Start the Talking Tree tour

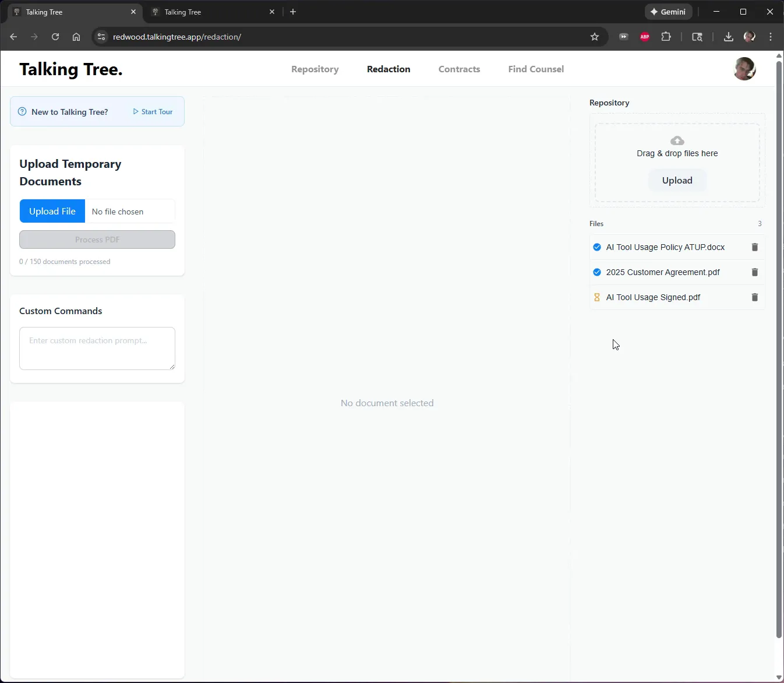coord(153,111)
